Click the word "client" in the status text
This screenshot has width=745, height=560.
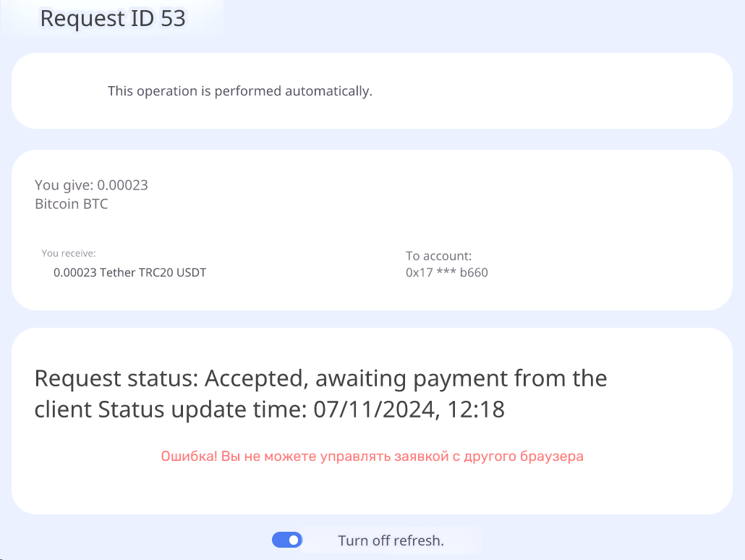pos(63,410)
